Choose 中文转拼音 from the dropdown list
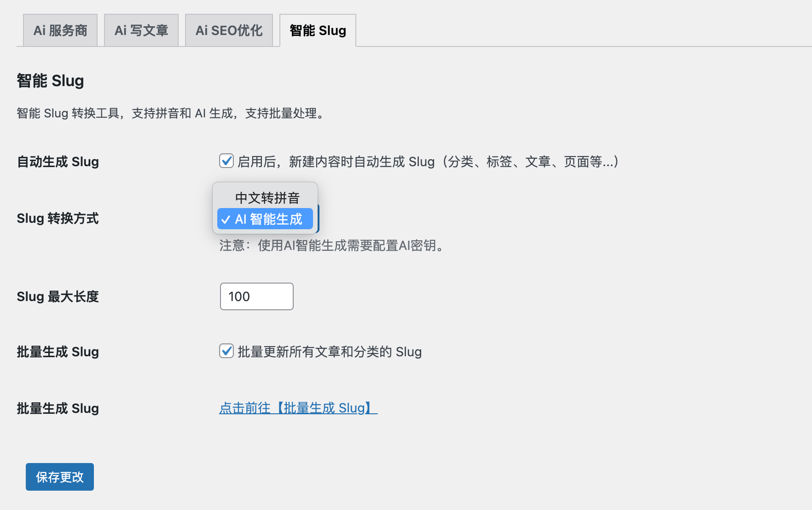The image size is (812, 510). coord(267,198)
